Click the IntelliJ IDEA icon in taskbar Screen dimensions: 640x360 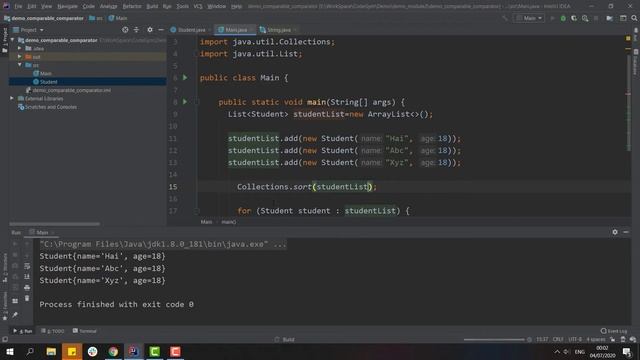point(133,351)
